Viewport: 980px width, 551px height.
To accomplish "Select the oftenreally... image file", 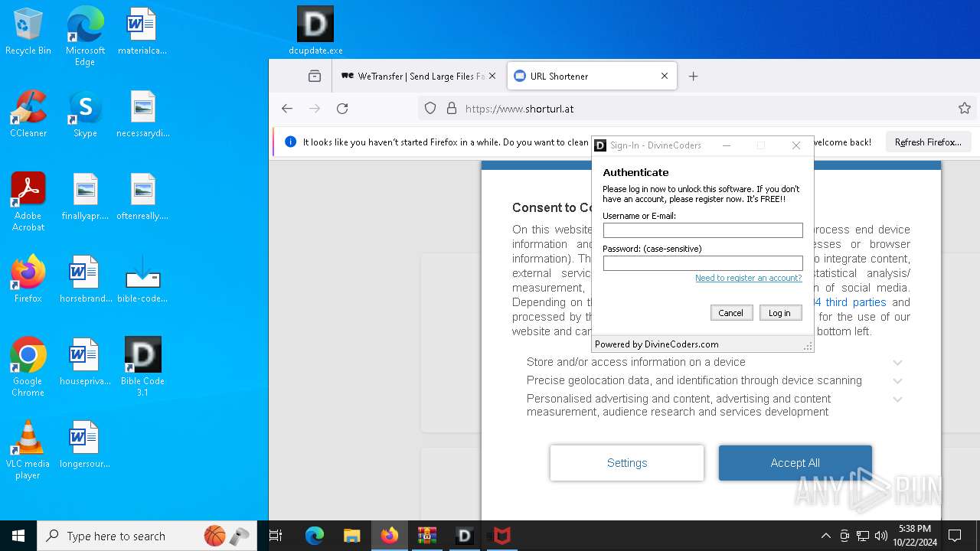I will (x=142, y=197).
